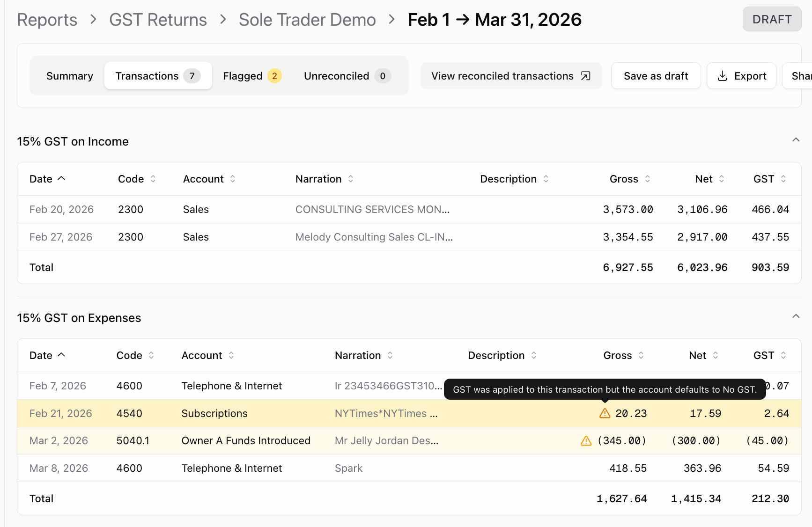Click warning icon on NYTimes Subscriptions row
This screenshot has width=812, height=527.
pyautogui.click(x=605, y=413)
